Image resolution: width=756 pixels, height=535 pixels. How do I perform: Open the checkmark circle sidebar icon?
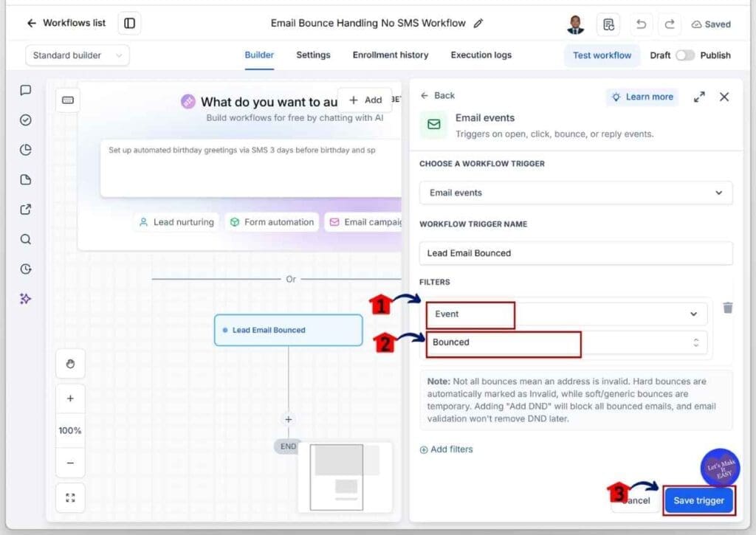tap(26, 120)
